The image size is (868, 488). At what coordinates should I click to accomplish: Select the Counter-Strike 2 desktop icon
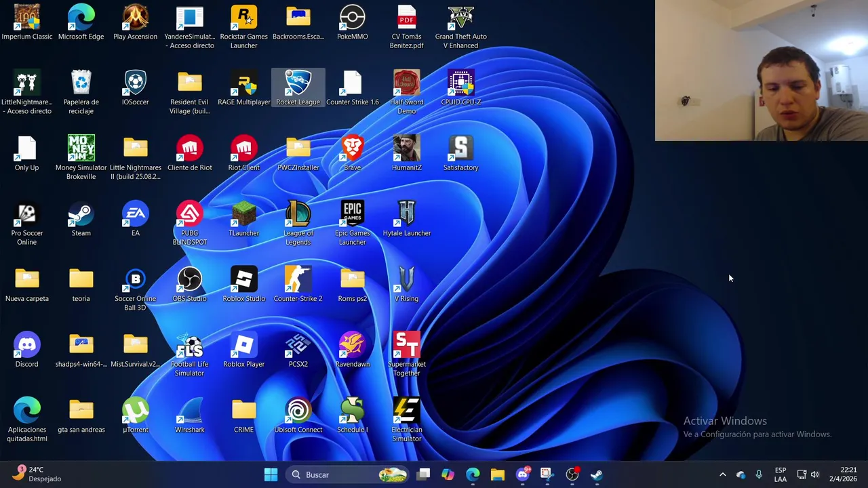click(298, 284)
